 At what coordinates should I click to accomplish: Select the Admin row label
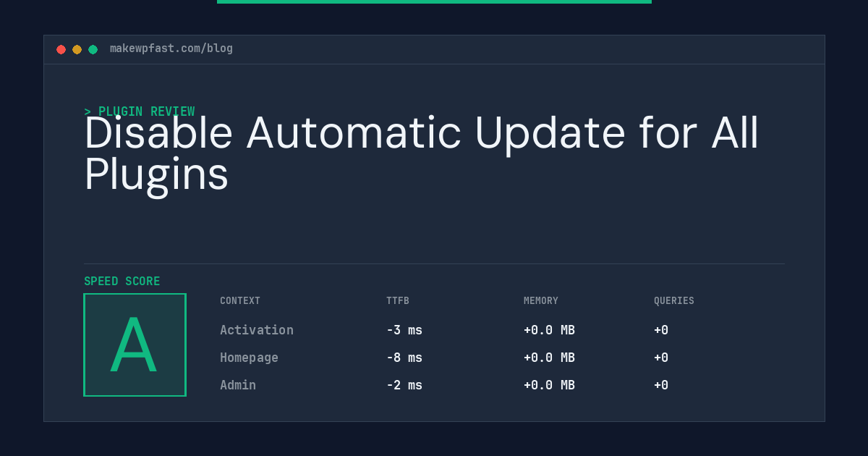click(238, 385)
